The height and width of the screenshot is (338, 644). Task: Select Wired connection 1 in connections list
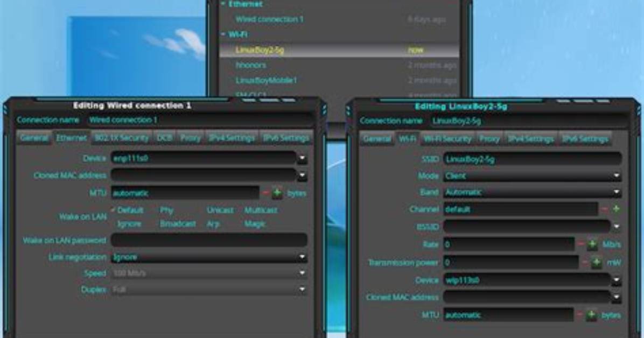(339, 19)
